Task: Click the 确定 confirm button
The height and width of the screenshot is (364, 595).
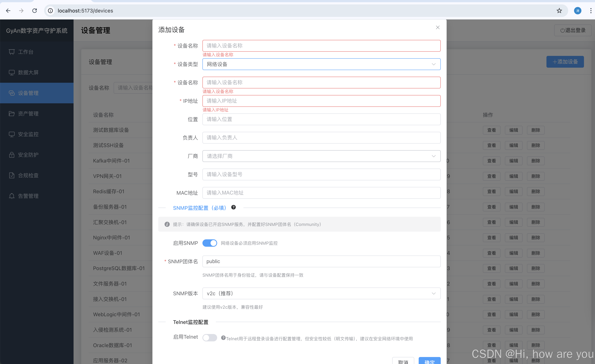Action: point(429,361)
